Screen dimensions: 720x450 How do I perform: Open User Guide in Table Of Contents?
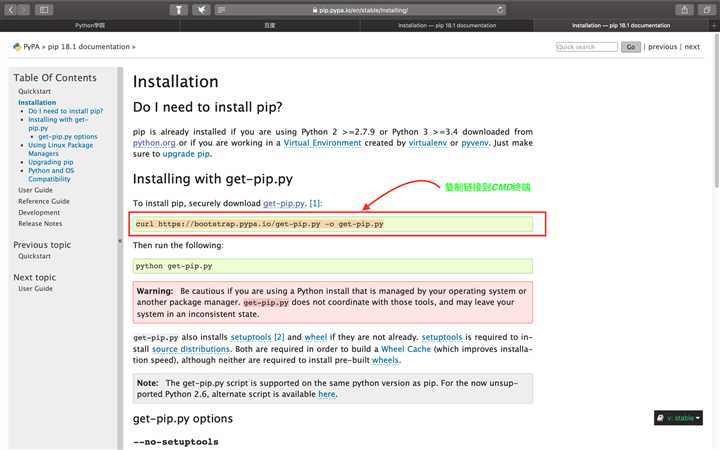pos(35,190)
